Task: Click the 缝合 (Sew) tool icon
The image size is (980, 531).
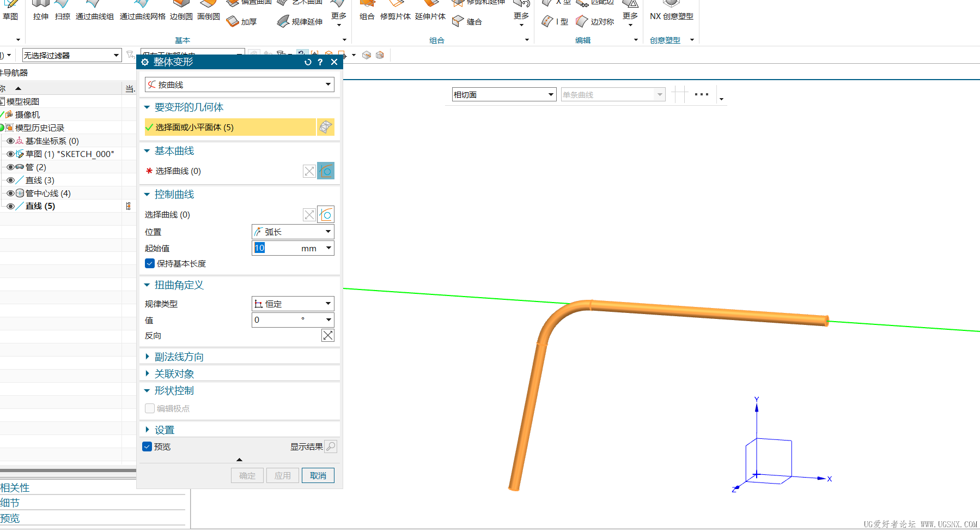Action: click(458, 22)
